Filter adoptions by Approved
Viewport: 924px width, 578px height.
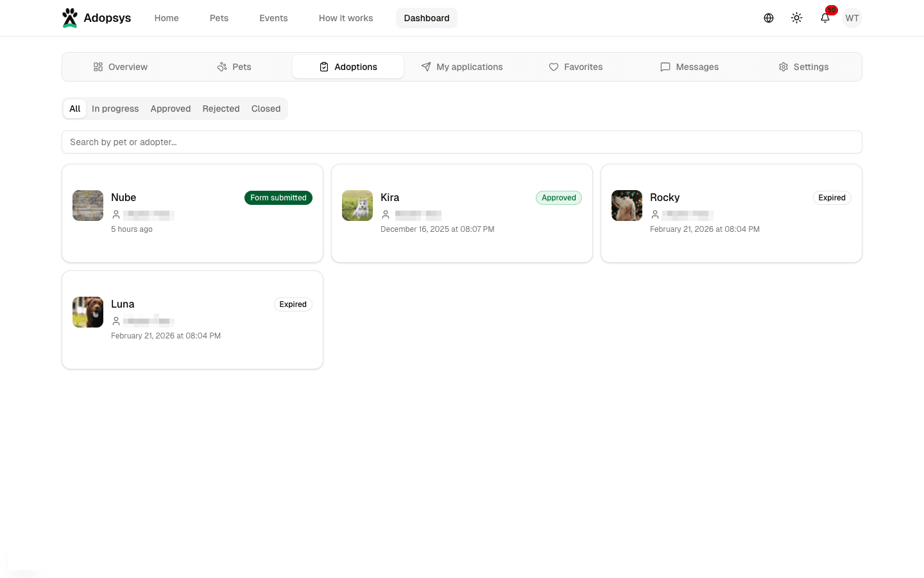[171, 109]
